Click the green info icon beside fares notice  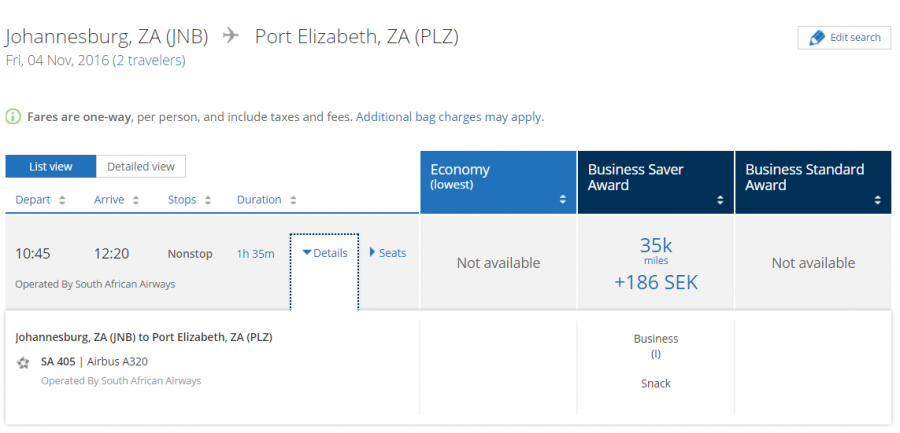(x=13, y=117)
